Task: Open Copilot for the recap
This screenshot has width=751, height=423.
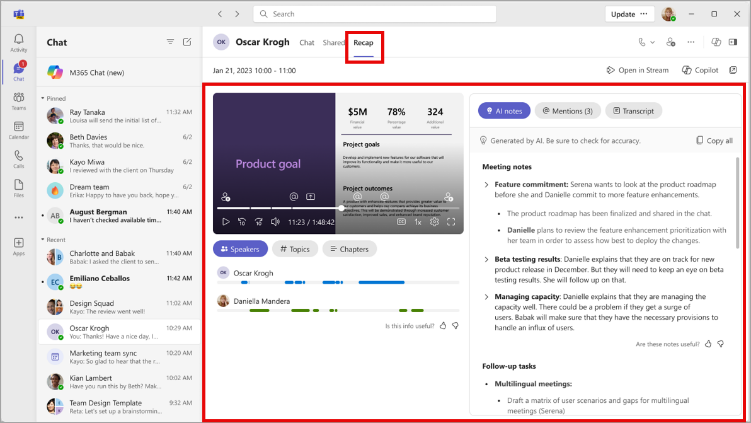Action: (x=700, y=70)
